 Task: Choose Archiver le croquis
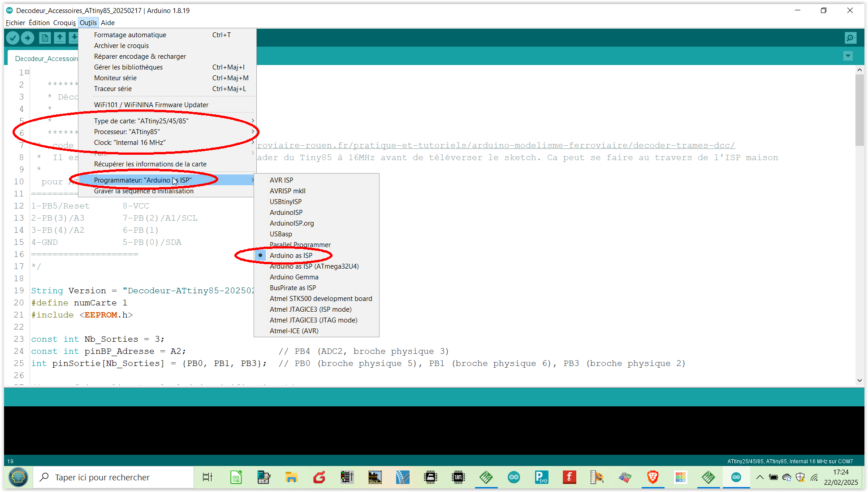point(167,46)
